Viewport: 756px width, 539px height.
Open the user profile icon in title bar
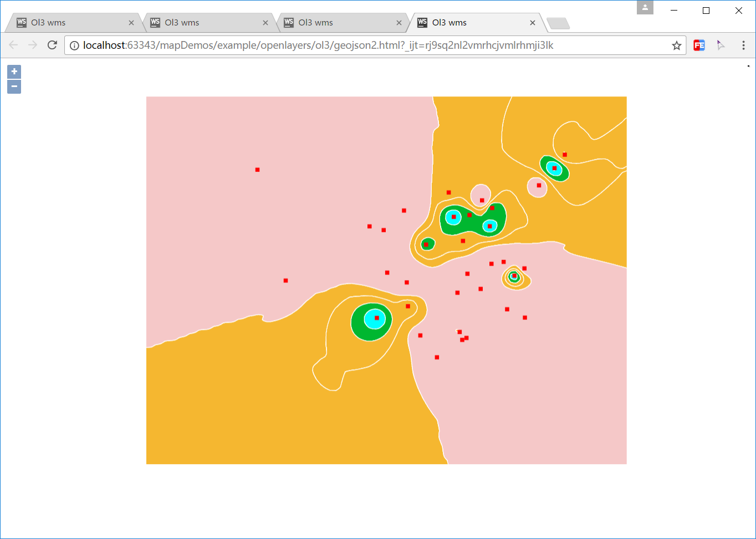coord(645,8)
